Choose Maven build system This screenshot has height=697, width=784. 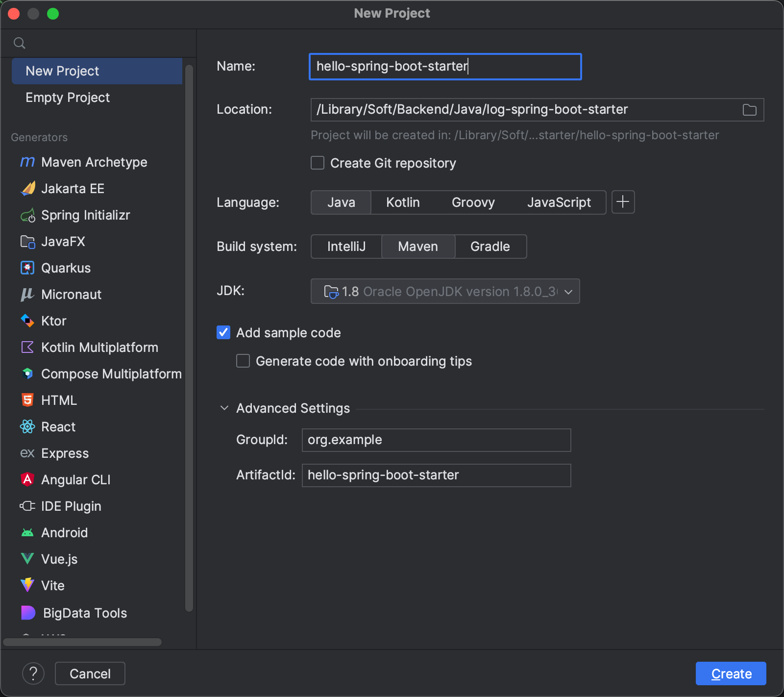[x=418, y=247]
